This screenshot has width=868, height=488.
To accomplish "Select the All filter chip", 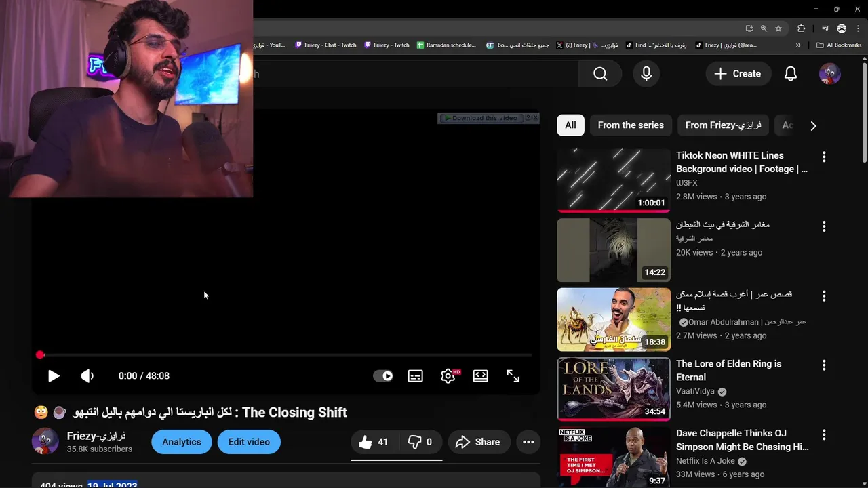I will point(570,125).
